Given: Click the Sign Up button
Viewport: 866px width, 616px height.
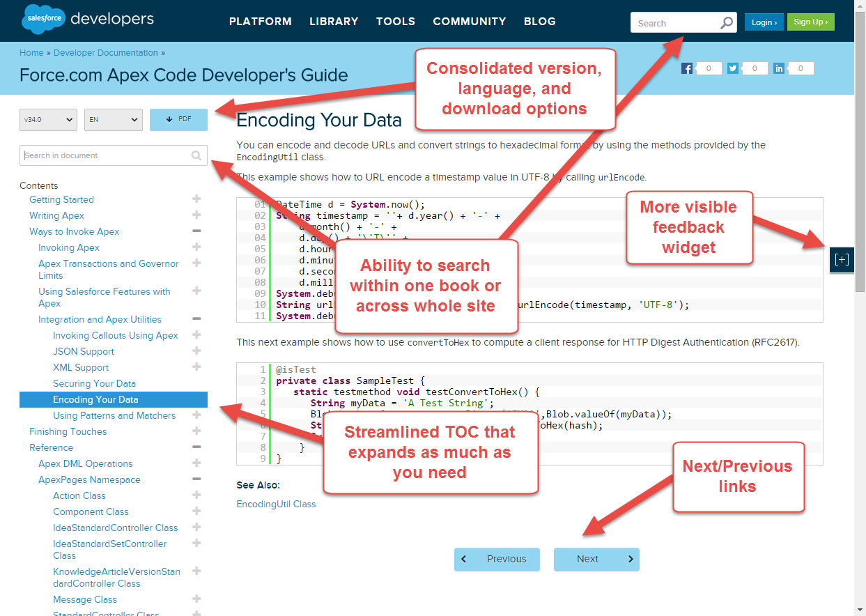Looking at the screenshot, I should click(x=811, y=22).
